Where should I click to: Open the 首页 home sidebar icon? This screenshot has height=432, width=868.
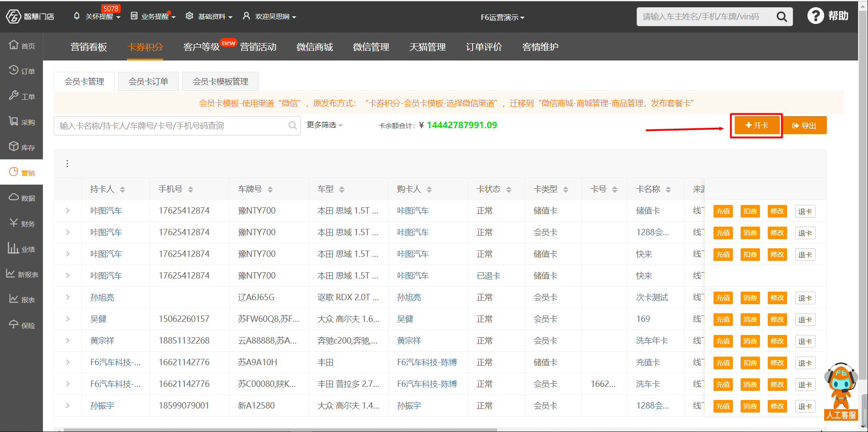click(22, 45)
